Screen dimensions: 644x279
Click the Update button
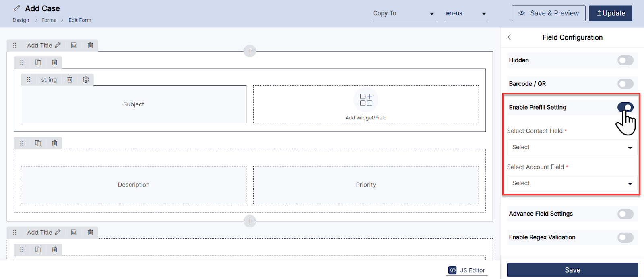(x=610, y=13)
